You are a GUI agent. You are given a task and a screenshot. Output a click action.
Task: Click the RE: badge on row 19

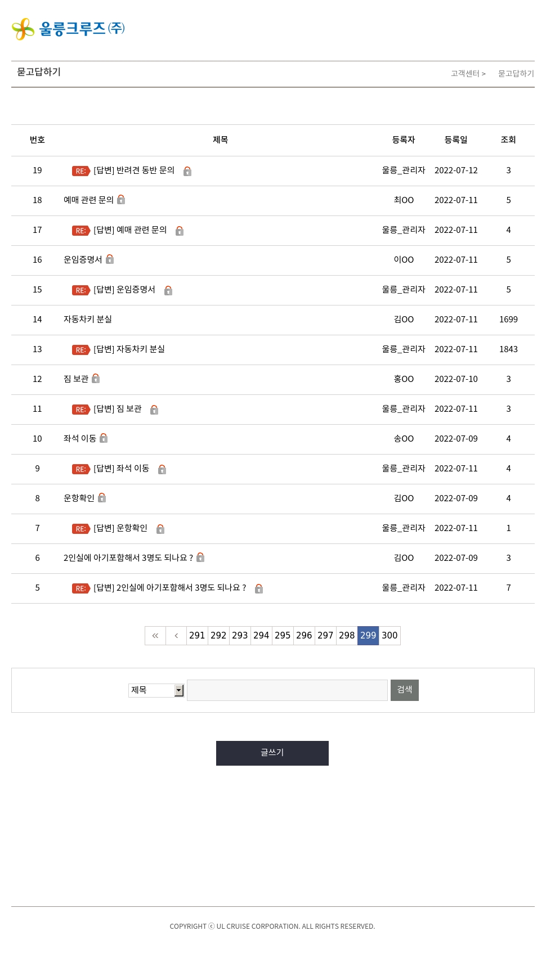click(80, 171)
